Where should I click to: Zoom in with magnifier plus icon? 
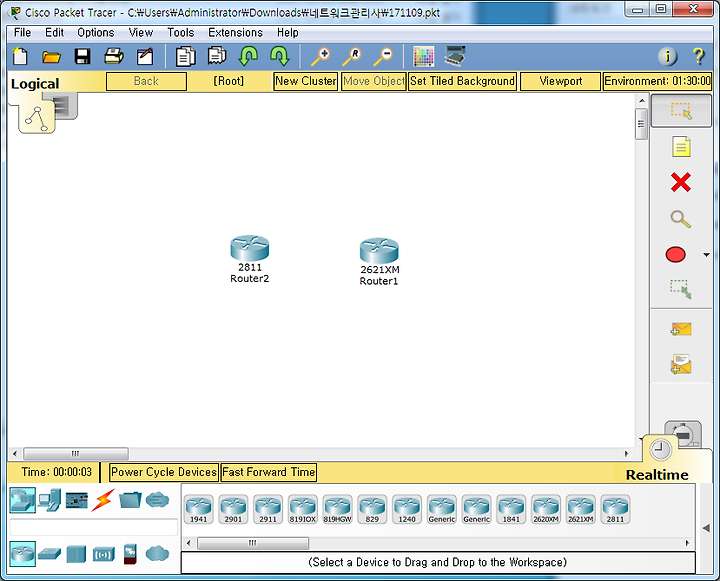click(x=320, y=57)
